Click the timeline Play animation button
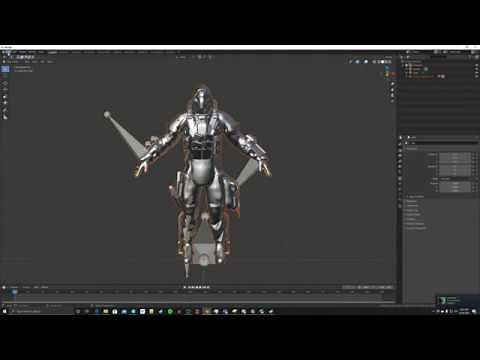480x360 pixels. point(201,287)
